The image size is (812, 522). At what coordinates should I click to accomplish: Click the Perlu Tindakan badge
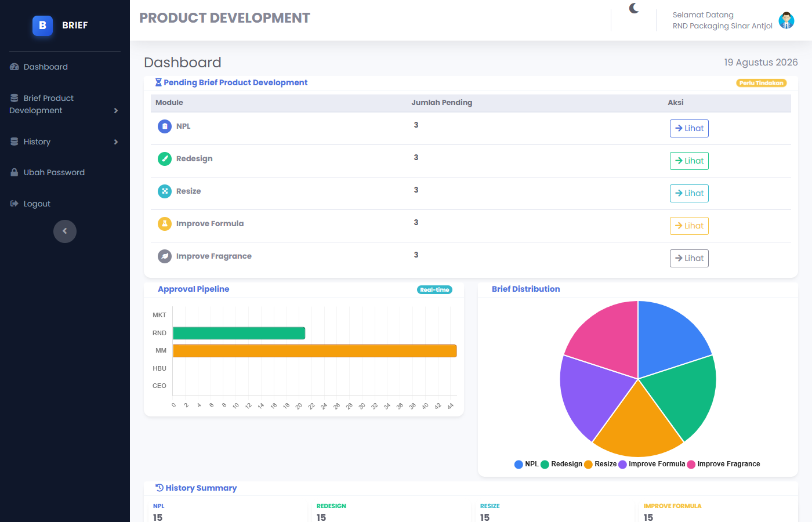[762, 83]
